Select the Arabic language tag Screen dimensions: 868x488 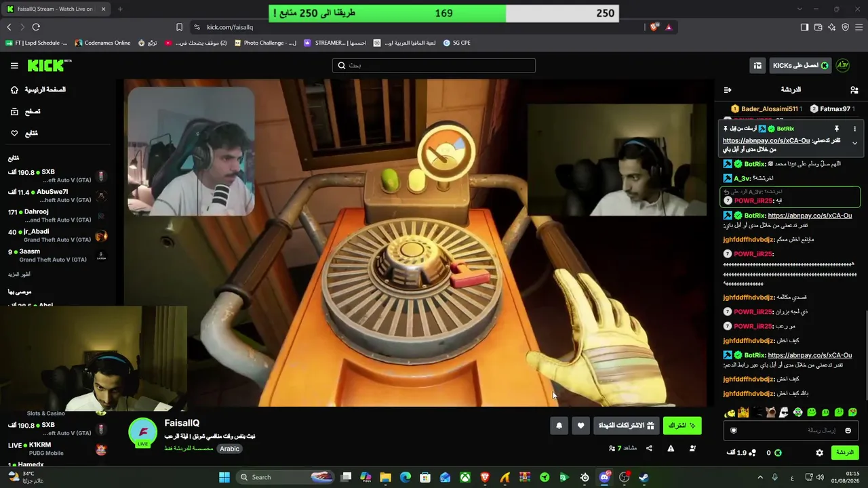click(x=229, y=449)
